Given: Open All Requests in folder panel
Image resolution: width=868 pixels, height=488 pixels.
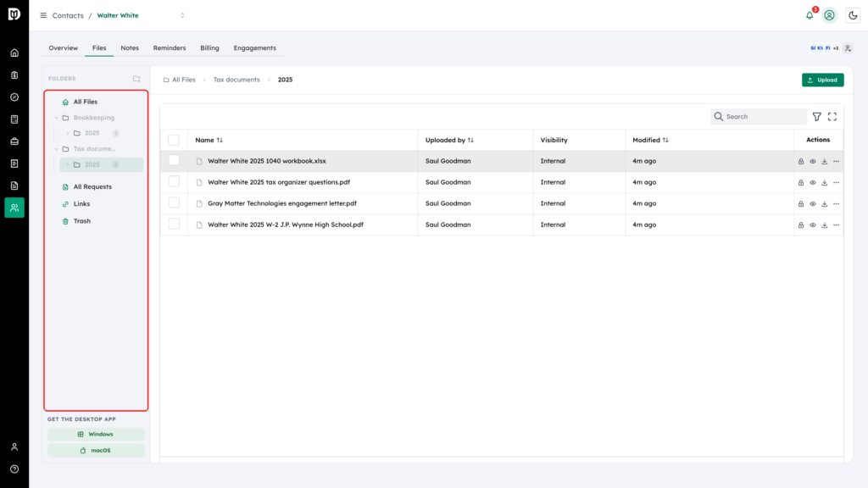Looking at the screenshot, I should 92,187.
